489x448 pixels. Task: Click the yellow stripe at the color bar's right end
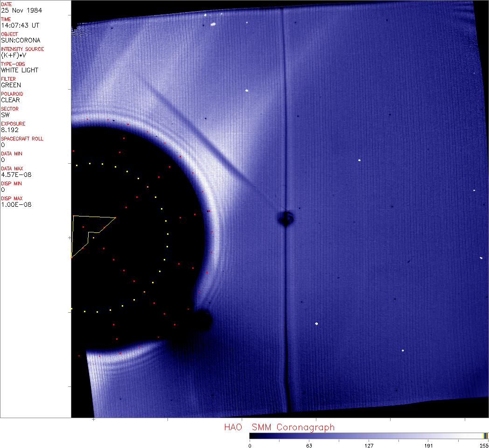(x=485, y=436)
